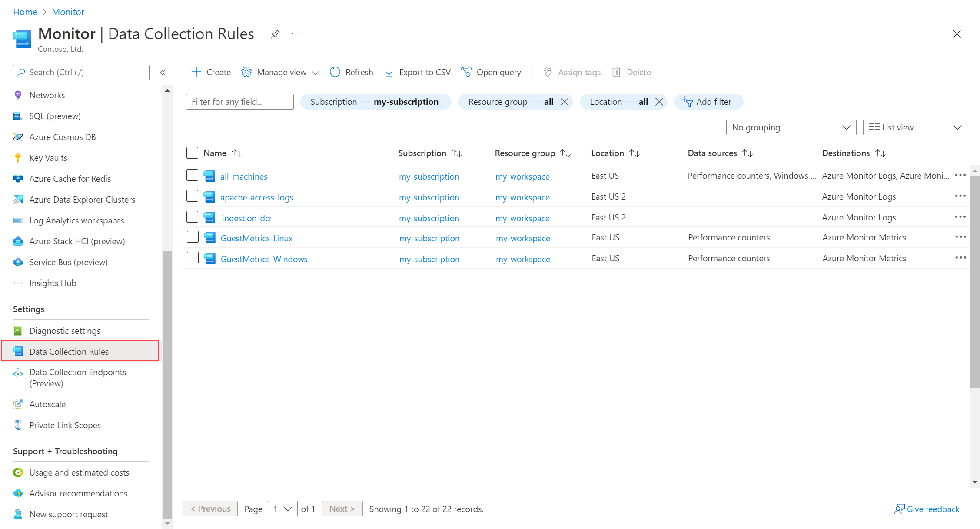
Task: Open Data Collection Endpoints (Preview) menu item
Action: click(x=77, y=377)
